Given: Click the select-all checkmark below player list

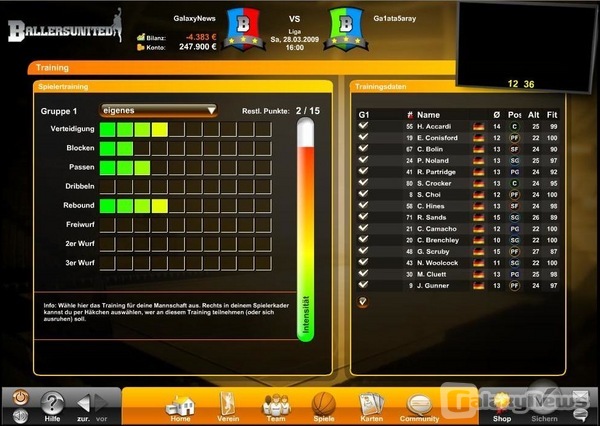Looking at the screenshot, I should (x=363, y=301).
